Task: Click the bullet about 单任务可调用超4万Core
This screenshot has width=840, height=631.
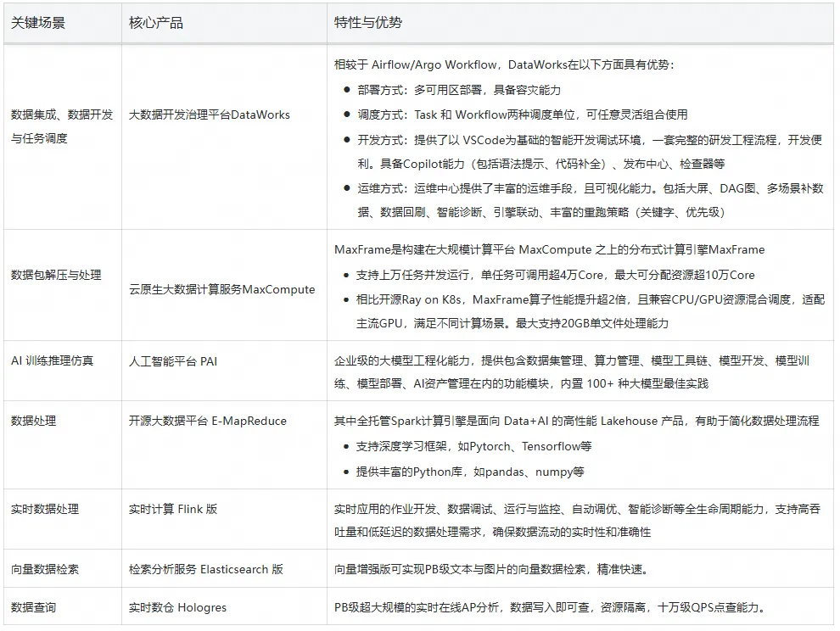Action: point(555,276)
